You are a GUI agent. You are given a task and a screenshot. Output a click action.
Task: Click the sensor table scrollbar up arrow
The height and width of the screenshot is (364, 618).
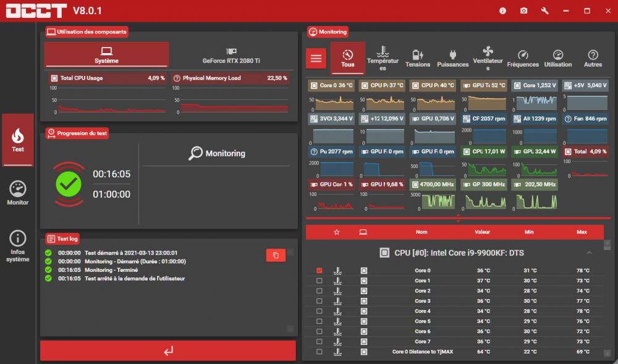[x=607, y=243]
